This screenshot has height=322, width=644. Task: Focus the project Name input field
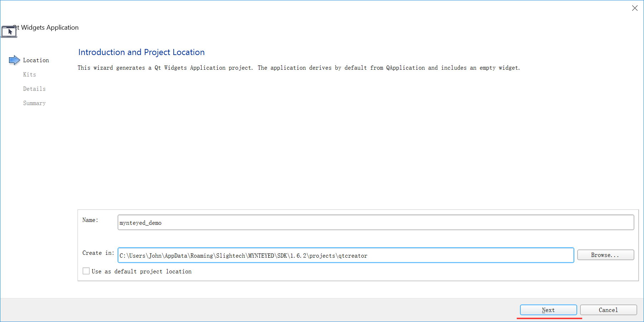[x=376, y=222]
